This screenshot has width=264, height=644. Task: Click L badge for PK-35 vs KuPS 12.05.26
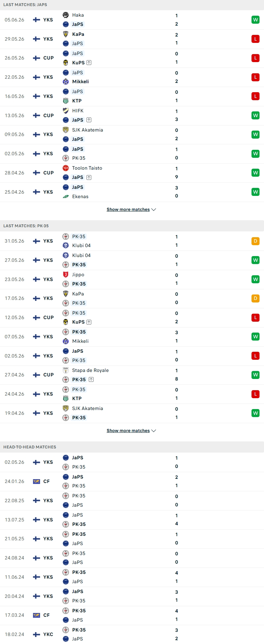(255, 318)
